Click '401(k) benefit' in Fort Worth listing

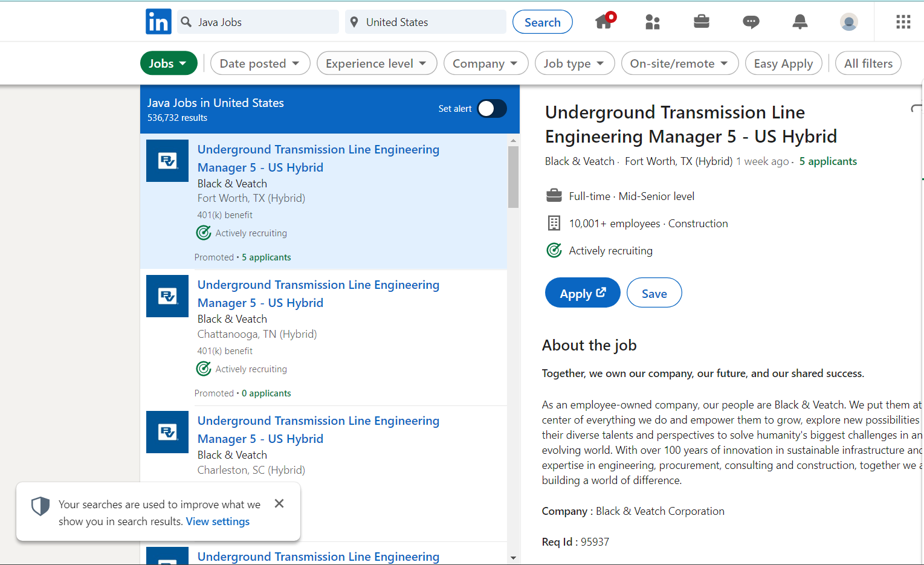[x=225, y=215]
